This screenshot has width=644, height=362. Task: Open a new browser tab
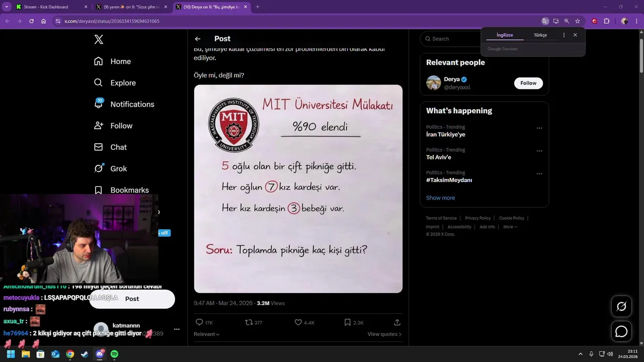[x=258, y=7]
